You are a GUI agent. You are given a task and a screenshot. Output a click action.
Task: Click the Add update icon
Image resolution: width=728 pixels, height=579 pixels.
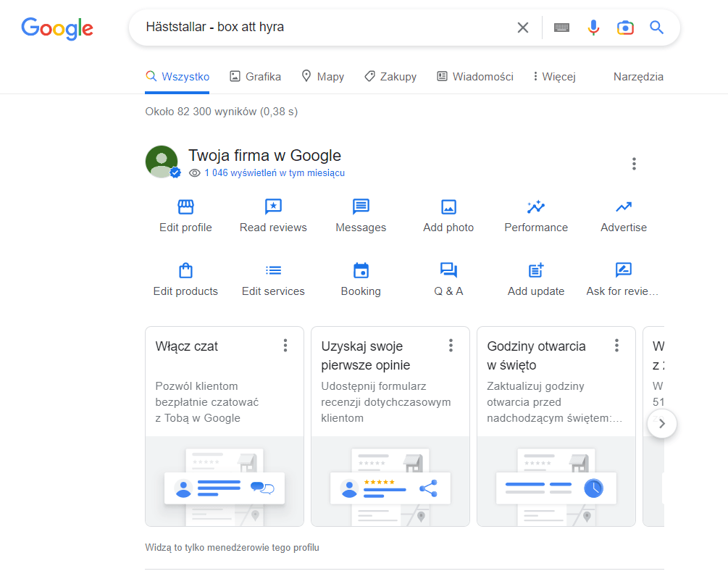pos(536,270)
